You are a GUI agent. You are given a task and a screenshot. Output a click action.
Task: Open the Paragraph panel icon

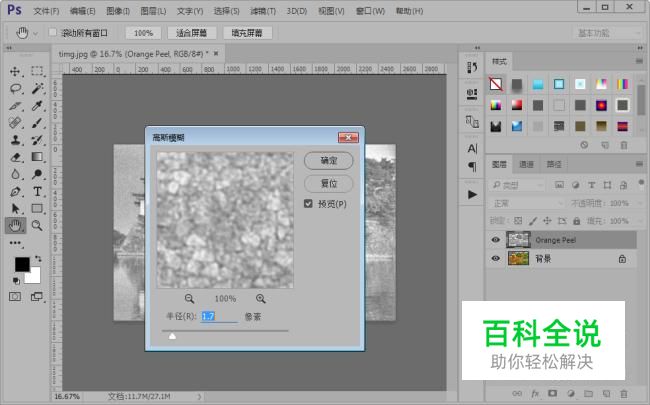tap(472, 167)
